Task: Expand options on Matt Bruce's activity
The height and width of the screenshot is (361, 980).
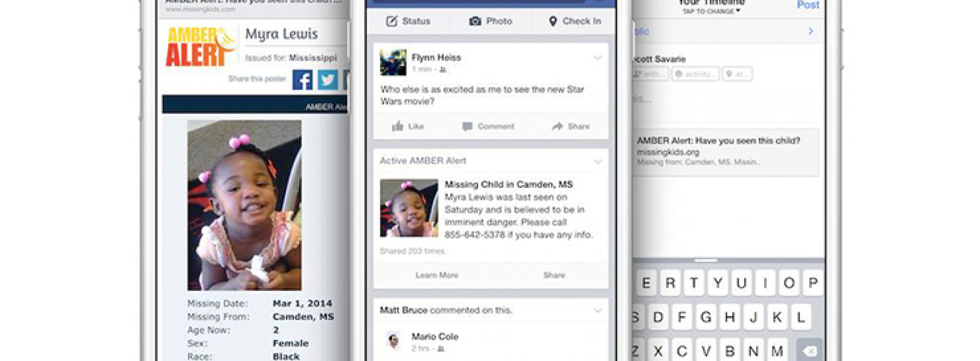Action: [x=598, y=310]
